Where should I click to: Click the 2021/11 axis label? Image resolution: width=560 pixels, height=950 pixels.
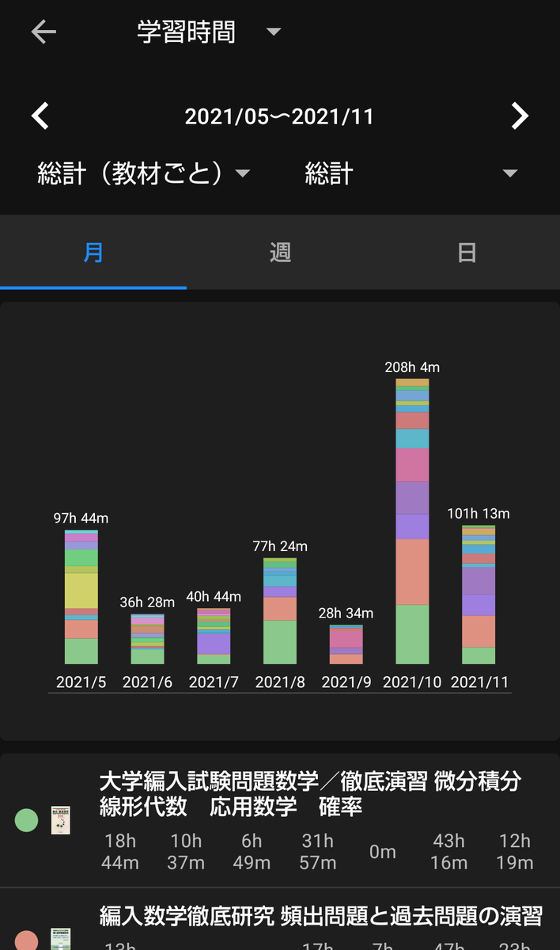point(479,682)
